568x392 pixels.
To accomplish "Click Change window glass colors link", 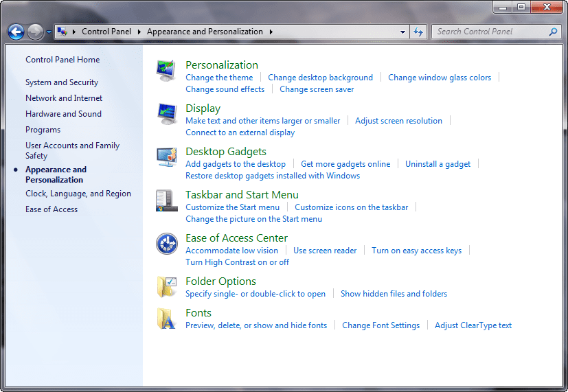I will tap(440, 78).
